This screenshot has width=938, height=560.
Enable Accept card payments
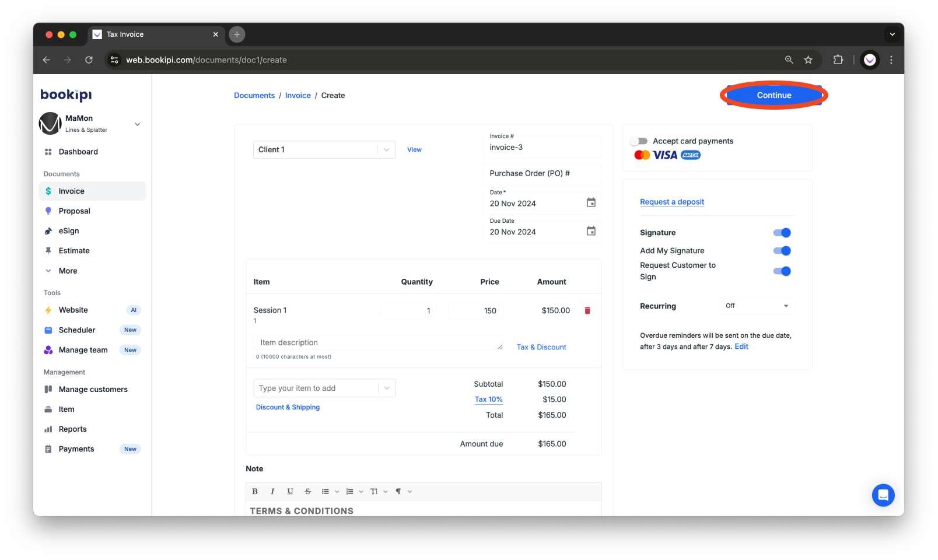pos(639,141)
